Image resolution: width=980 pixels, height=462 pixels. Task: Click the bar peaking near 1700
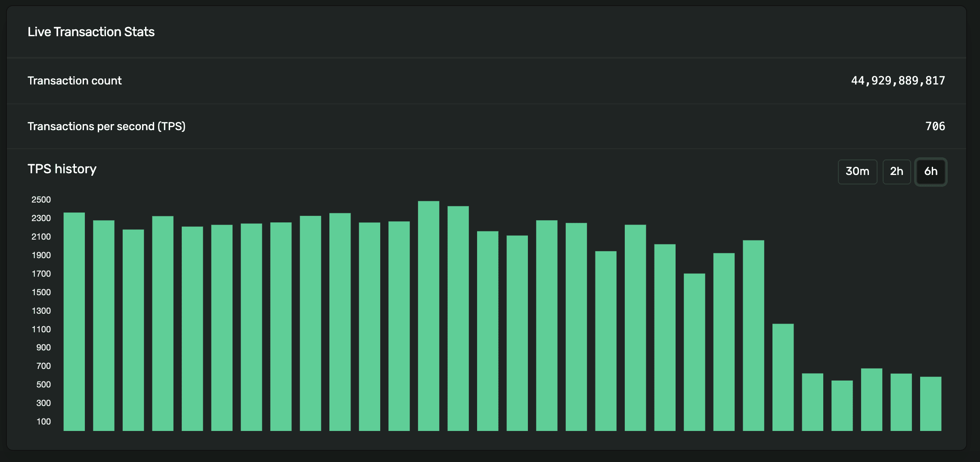pyautogui.click(x=694, y=352)
